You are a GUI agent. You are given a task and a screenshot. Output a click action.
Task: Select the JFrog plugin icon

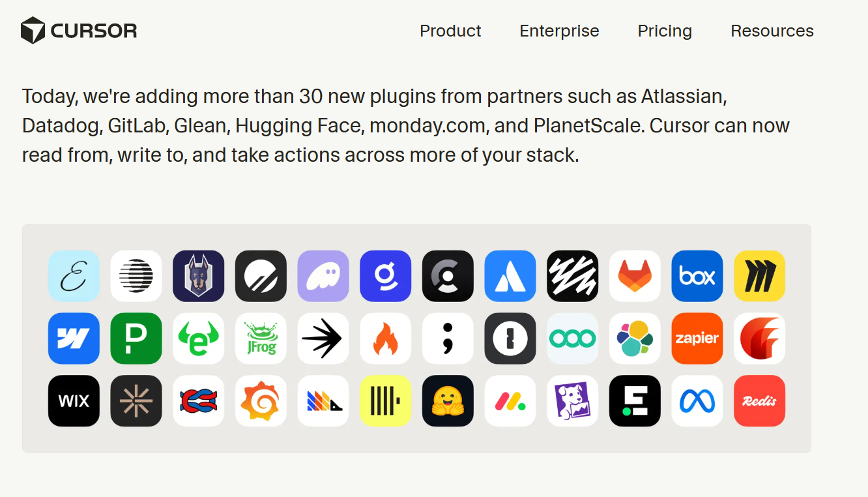pos(261,339)
